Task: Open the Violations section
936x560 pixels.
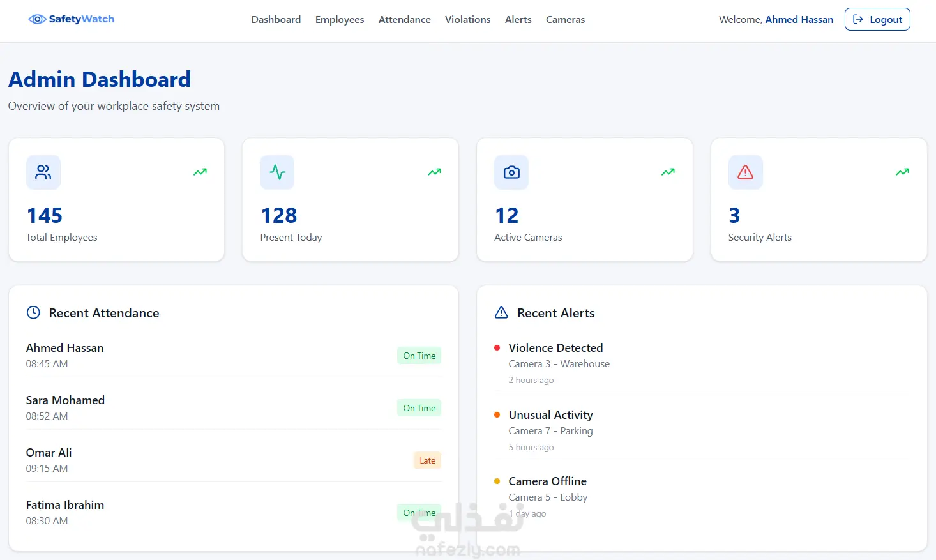Action: tap(468, 20)
